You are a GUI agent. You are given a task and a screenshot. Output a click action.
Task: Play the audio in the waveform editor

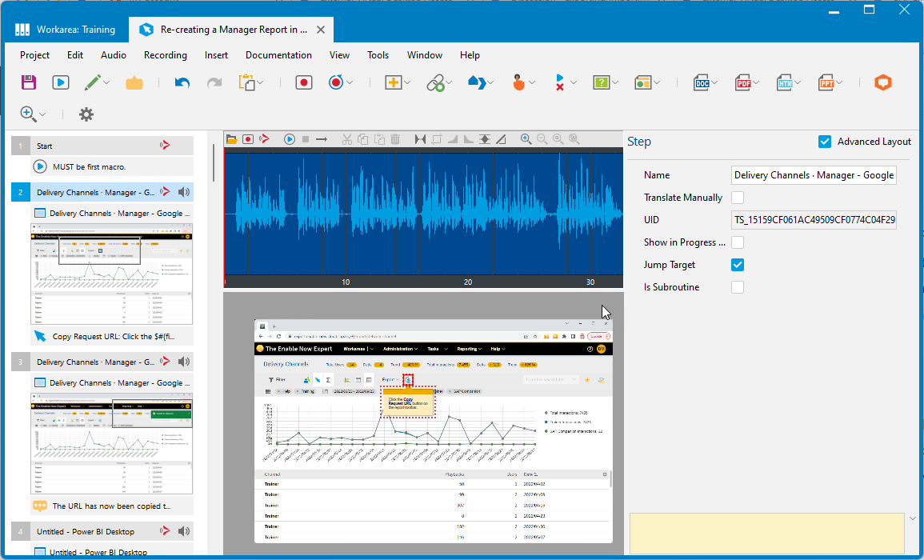[x=289, y=139]
